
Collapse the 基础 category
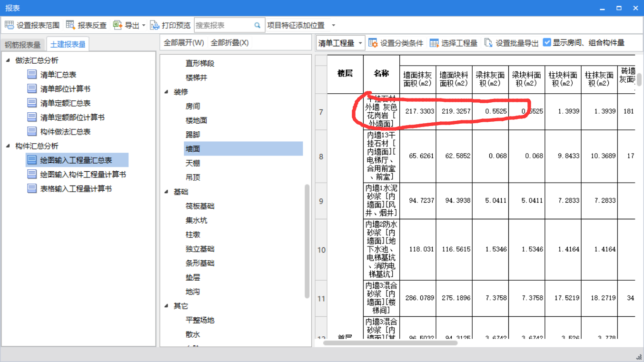tap(166, 192)
